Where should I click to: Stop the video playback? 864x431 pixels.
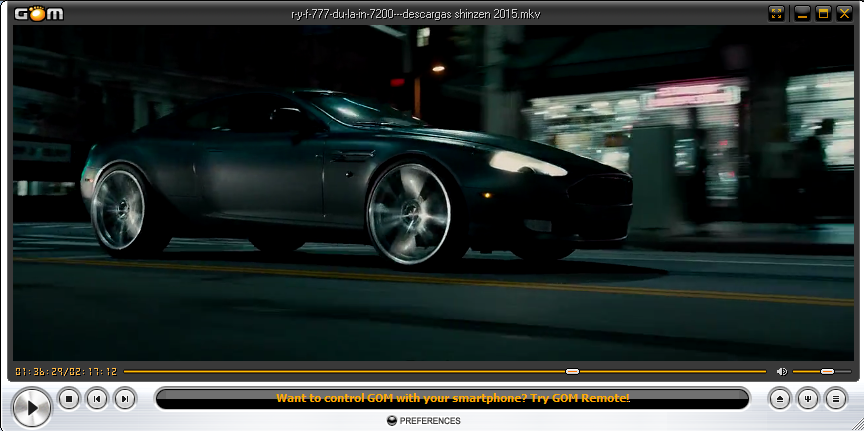(69, 398)
